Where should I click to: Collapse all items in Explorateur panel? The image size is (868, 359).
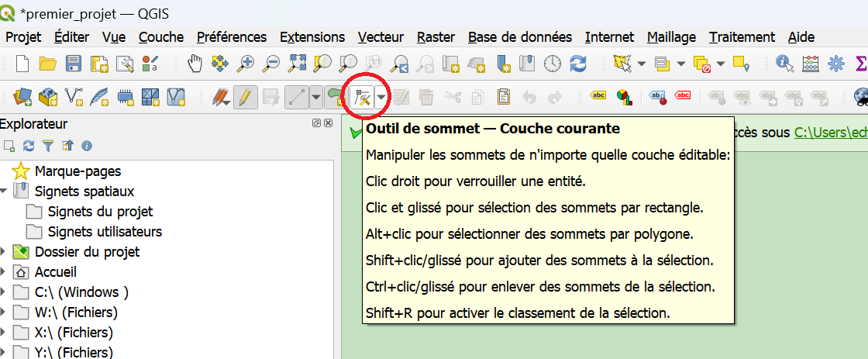click(67, 146)
